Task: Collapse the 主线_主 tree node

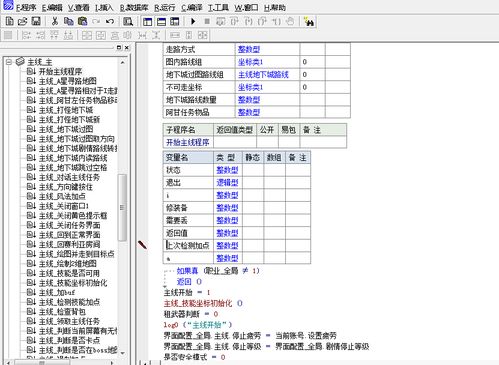Action: [x=9, y=62]
